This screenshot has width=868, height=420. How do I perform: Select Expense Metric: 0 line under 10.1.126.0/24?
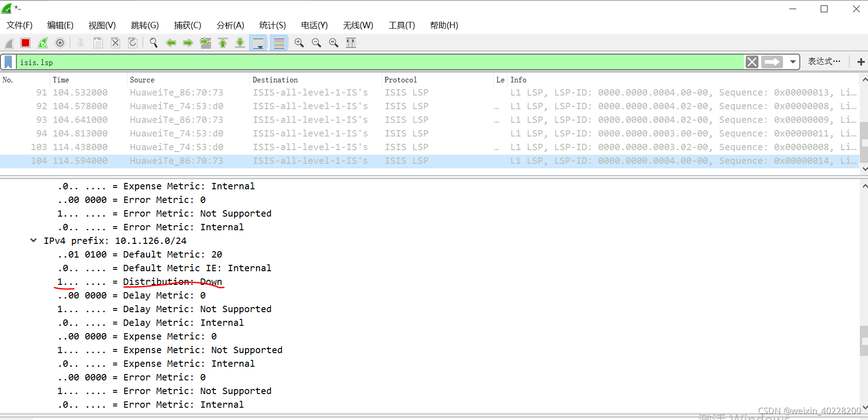tap(137, 337)
